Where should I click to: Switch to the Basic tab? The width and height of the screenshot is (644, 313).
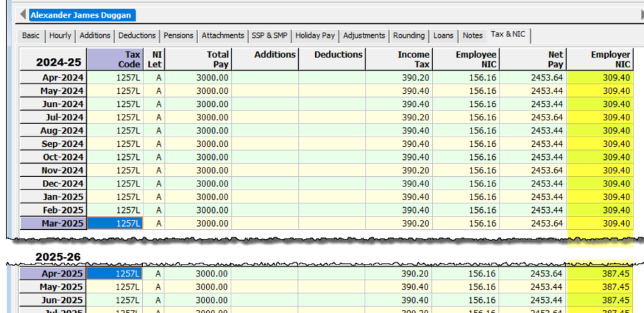click(31, 36)
